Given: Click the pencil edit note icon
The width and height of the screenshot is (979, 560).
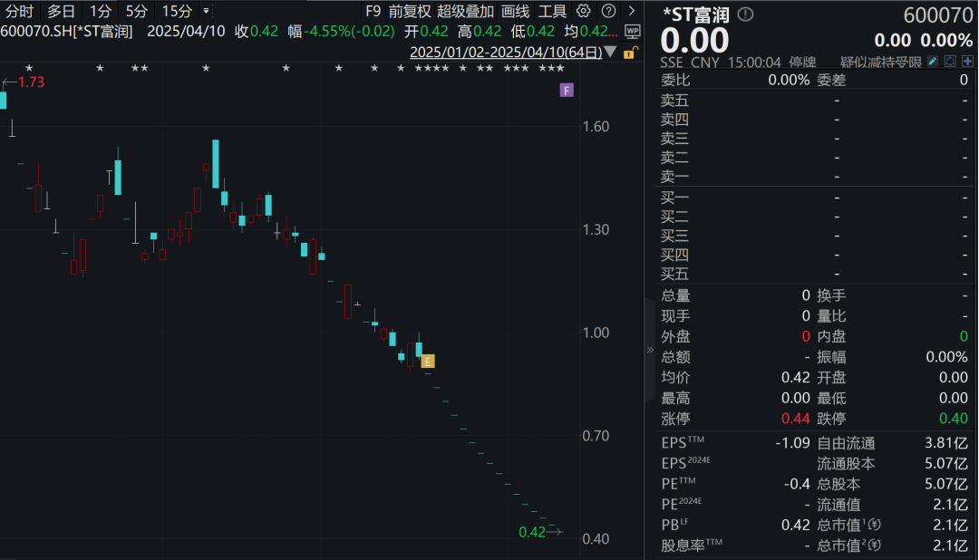Looking at the screenshot, I should (932, 62).
